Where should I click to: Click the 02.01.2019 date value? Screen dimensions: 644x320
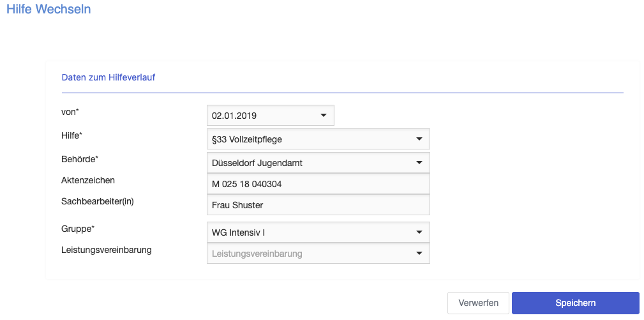(234, 116)
